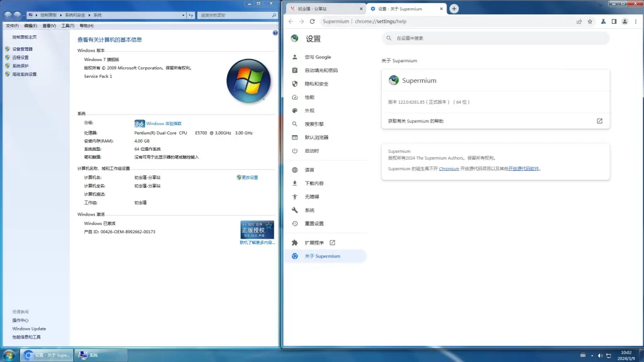Screen dimensions: 644x362
Task: Open the Chrome Labs flask icon
Action: [x=603, y=21]
